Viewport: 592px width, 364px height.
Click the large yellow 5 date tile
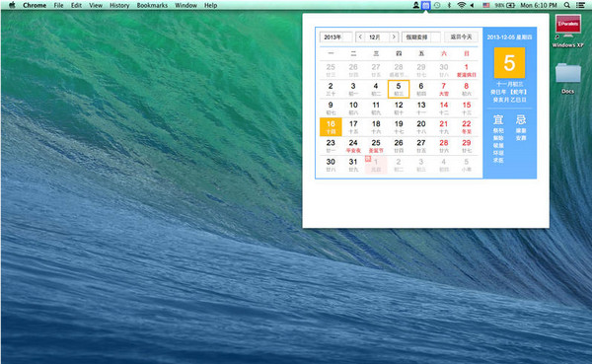coord(509,63)
